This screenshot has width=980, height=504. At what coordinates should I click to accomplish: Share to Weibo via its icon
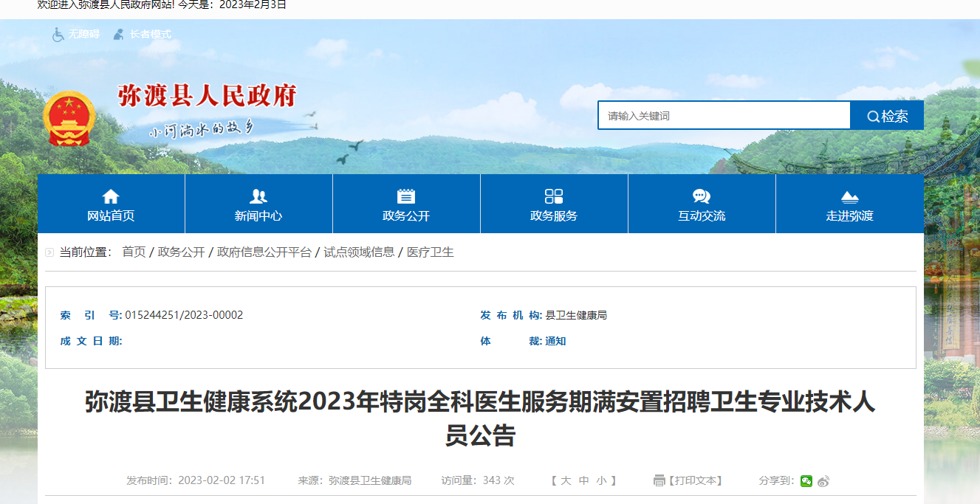(823, 481)
